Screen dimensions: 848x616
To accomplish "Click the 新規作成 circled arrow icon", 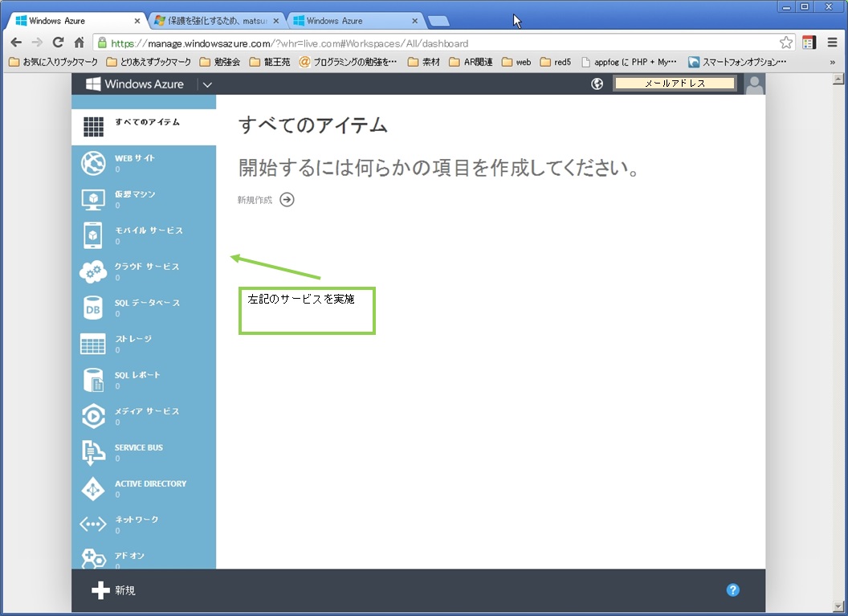I will tap(287, 199).
